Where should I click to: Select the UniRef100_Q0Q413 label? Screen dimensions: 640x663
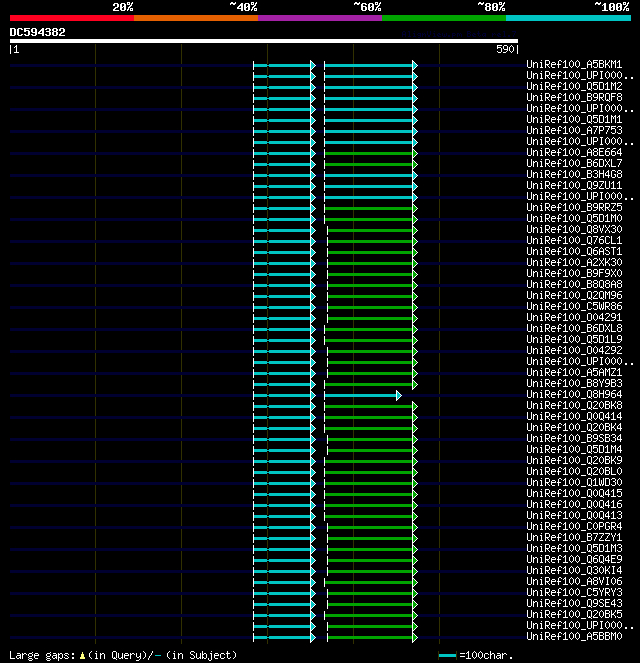tap(574, 515)
